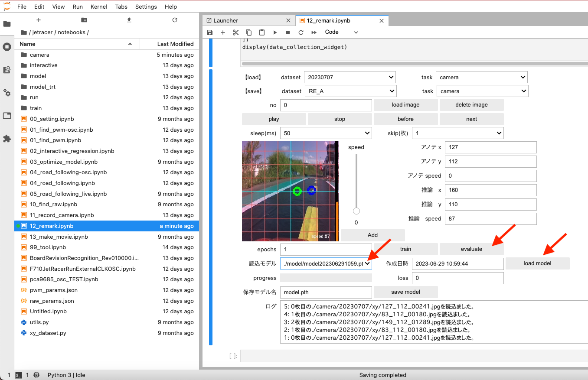
Task: Cut selected cell with scissors icon
Action: point(236,32)
